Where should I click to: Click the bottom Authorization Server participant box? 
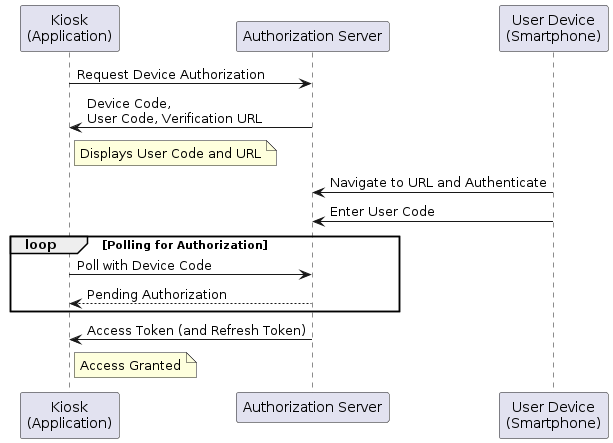(x=313, y=407)
